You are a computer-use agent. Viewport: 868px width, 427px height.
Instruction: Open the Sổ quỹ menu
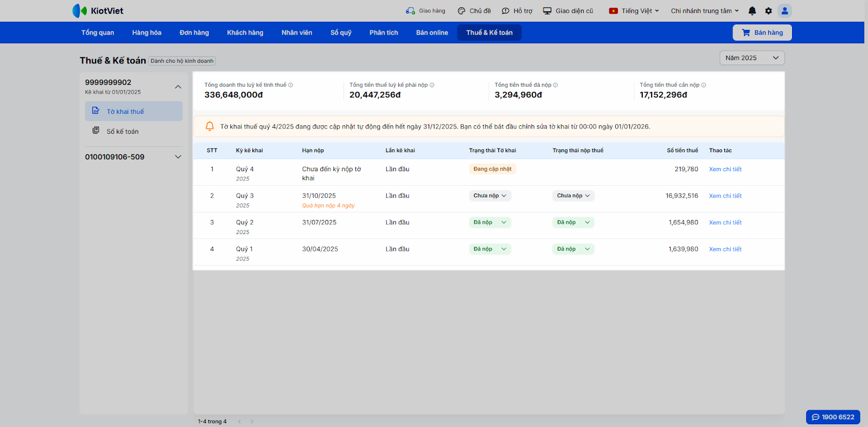[341, 33]
